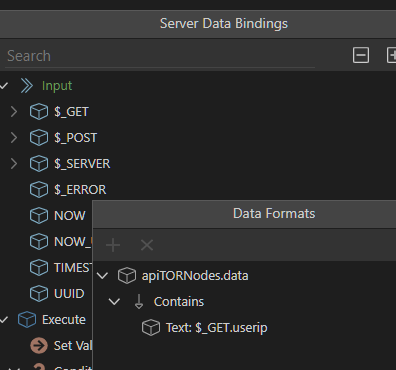Click the Set Value arrow icon
The width and height of the screenshot is (396, 370).
[x=39, y=346]
